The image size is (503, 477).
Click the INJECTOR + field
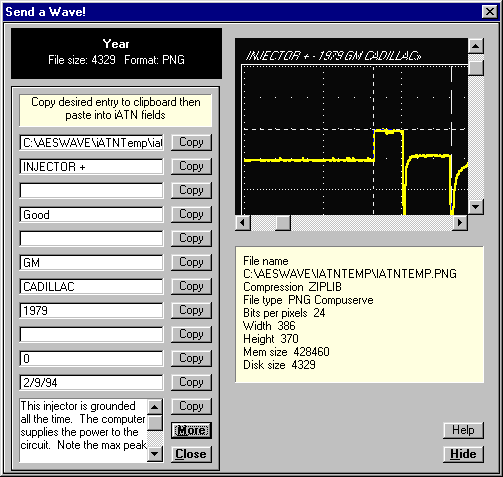[x=92, y=167]
